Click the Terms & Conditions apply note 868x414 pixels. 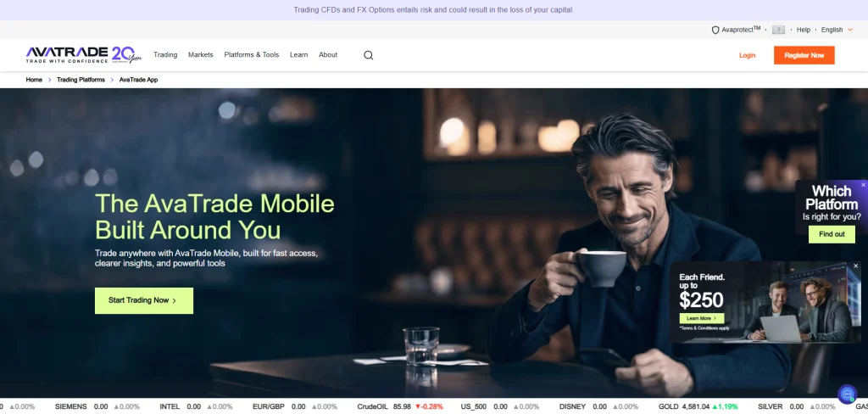(704, 328)
